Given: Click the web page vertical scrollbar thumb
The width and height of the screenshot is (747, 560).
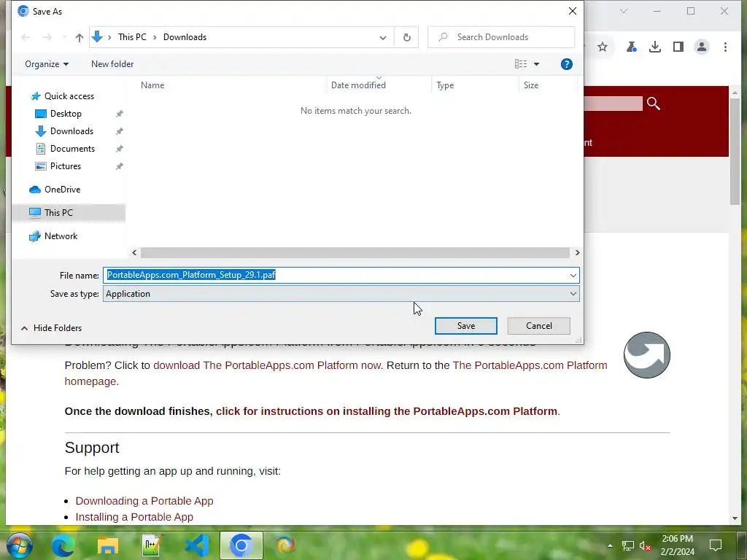Looking at the screenshot, I should point(734,152).
